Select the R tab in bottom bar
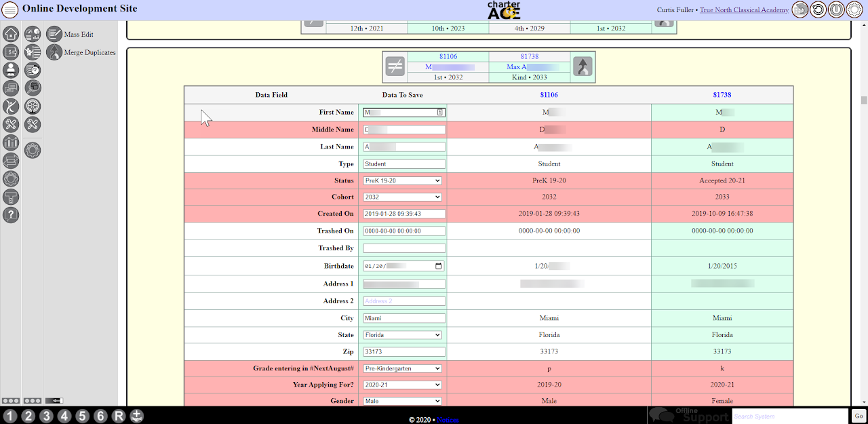868x424 pixels. click(119, 416)
